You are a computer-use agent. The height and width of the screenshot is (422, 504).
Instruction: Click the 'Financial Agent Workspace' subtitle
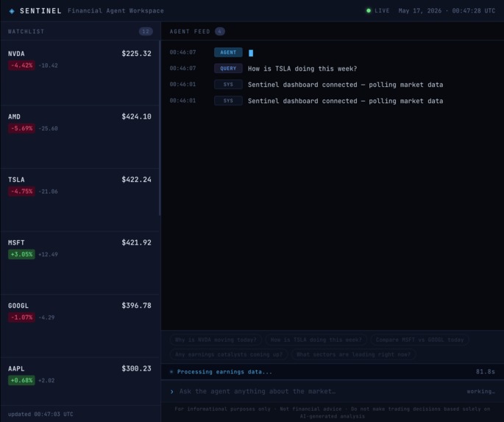(x=116, y=11)
